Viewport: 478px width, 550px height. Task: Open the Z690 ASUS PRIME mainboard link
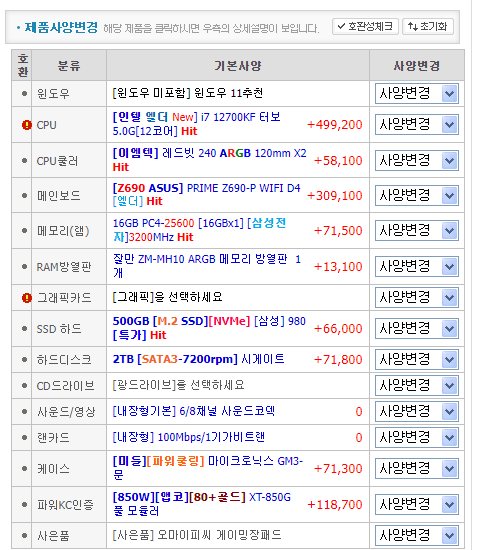(207, 195)
